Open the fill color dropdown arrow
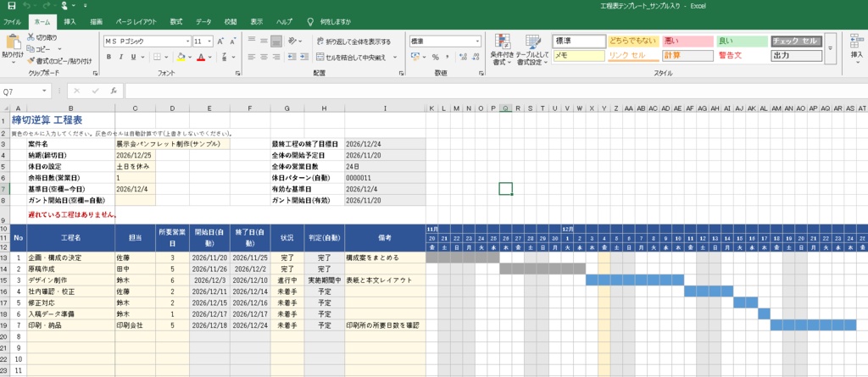This screenshot has width=868, height=377. click(x=189, y=57)
